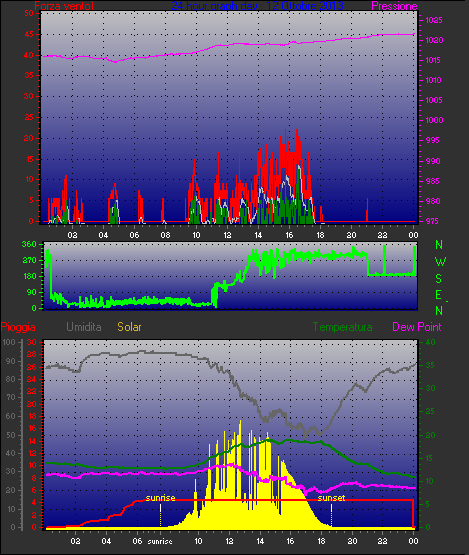
Task: Click the '180' wind direction axis value
Action: point(29,276)
